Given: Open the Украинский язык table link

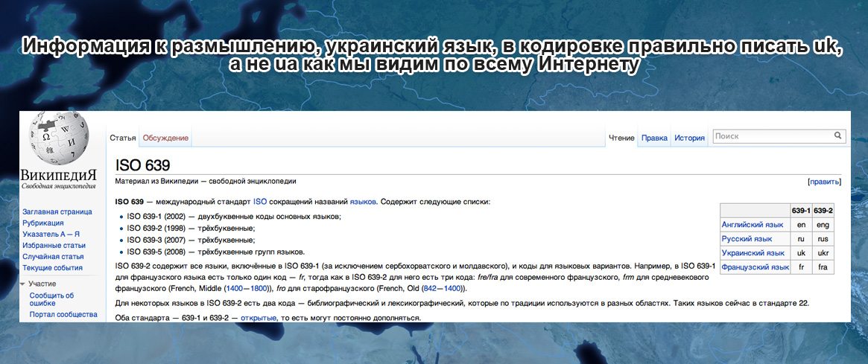Looking at the screenshot, I should (x=753, y=253).
